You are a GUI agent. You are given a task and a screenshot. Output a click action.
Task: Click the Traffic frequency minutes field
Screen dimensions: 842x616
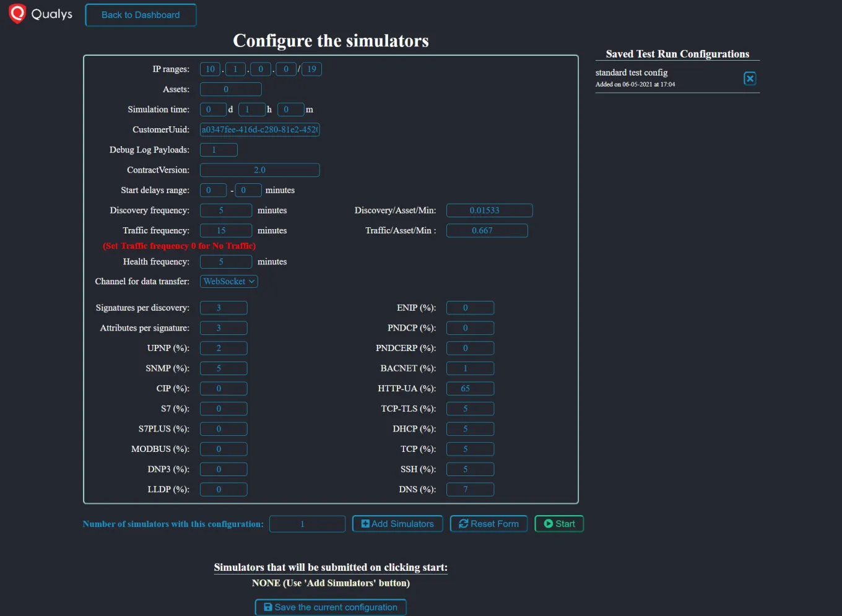pos(225,230)
